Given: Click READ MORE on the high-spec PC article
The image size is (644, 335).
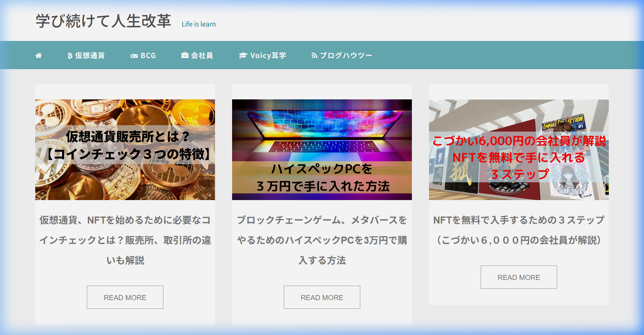Looking at the screenshot, I should click(x=322, y=297).
